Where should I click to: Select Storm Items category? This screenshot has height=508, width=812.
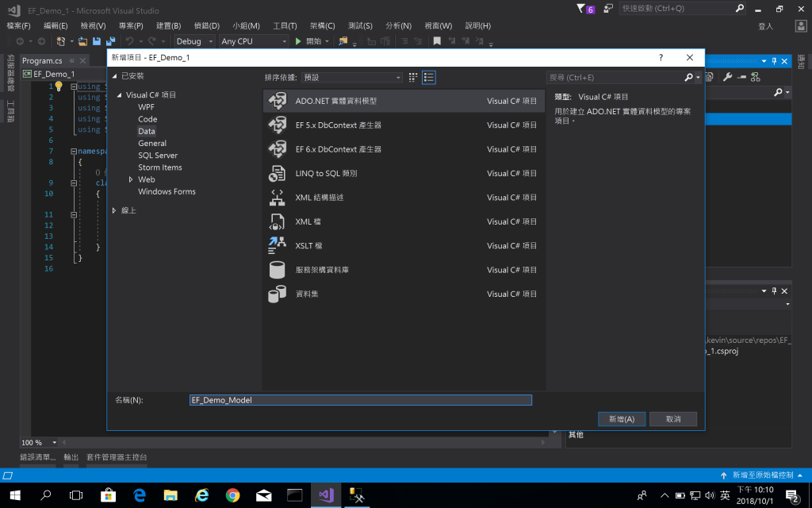pyautogui.click(x=160, y=167)
